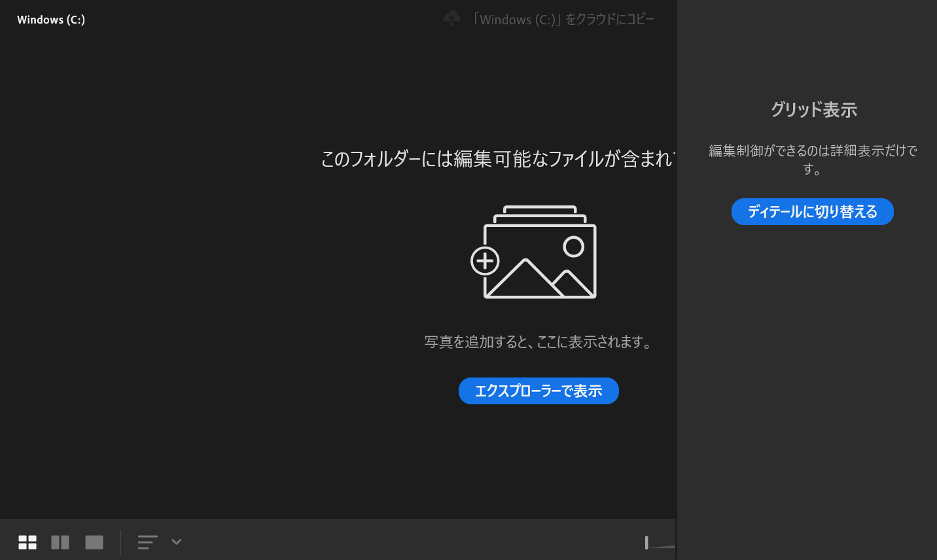Click the sort lines icon near the divider
Viewport: 937px width, 560px height.
pos(147,542)
